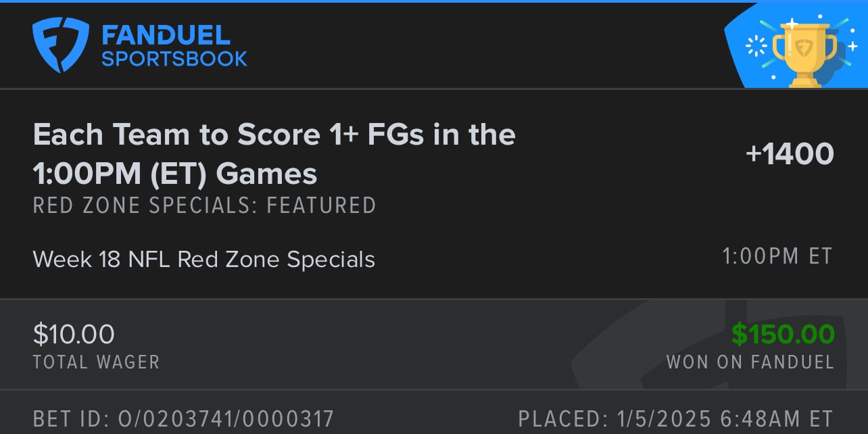868x434 pixels.
Task: Click the FanDuel shield logo icon
Action: point(61,45)
